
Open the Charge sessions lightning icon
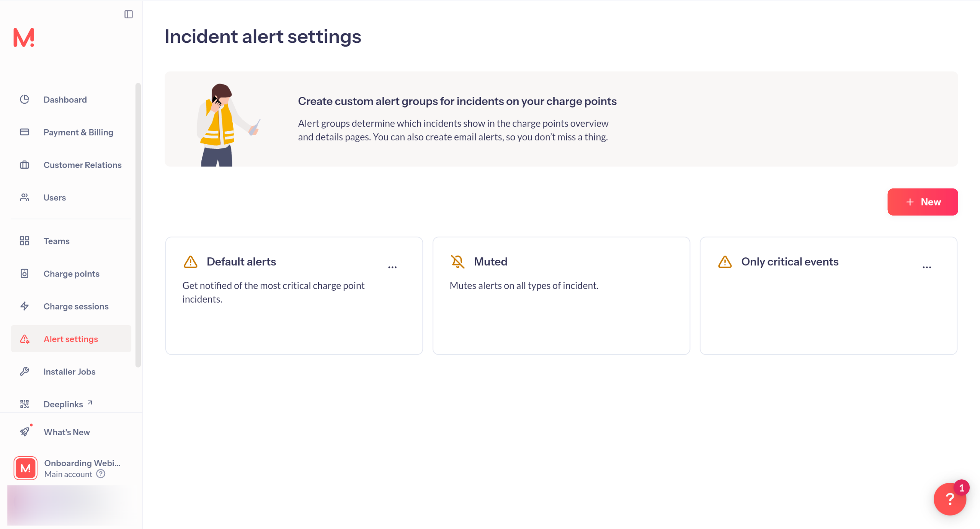(24, 306)
